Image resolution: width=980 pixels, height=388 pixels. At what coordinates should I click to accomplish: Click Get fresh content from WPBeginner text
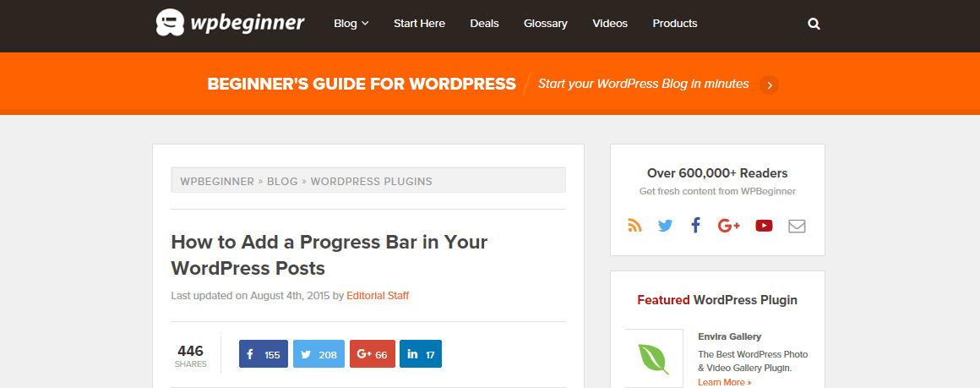click(717, 192)
